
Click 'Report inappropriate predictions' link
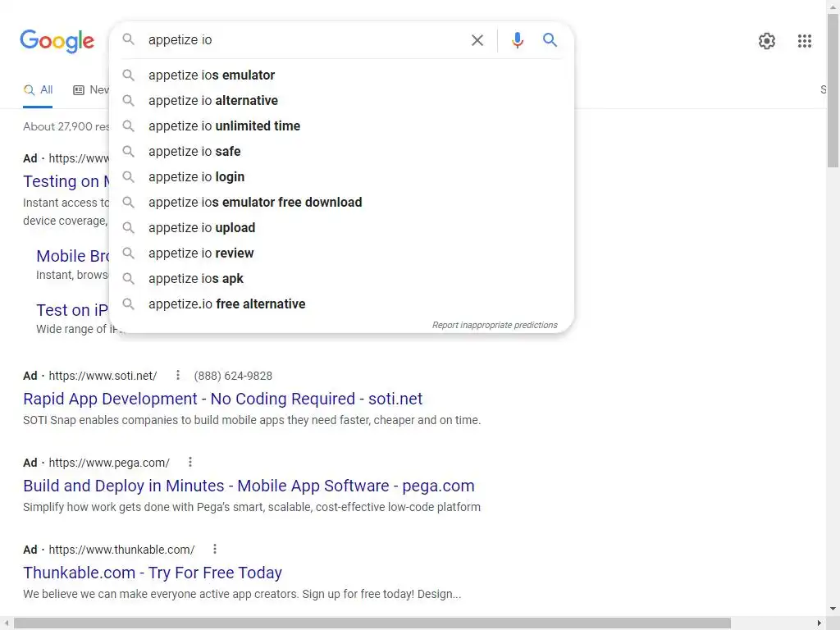495,325
